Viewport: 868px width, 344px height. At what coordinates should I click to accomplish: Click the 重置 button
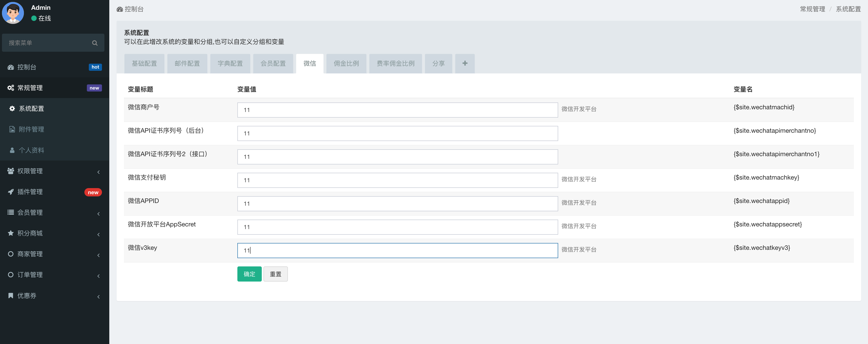[275, 274]
